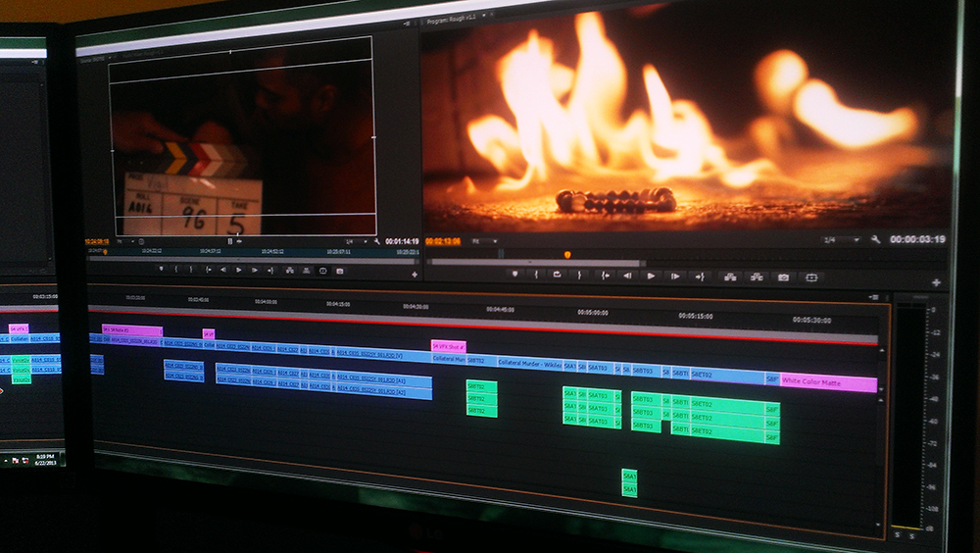This screenshot has height=553, width=980.
Task: Step back one frame in Program monitor
Action: point(627,276)
